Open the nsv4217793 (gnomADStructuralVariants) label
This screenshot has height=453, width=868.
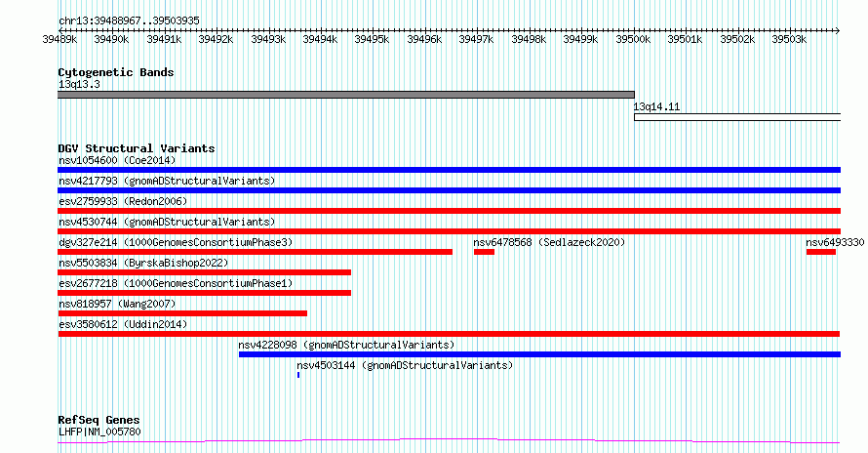pos(167,181)
